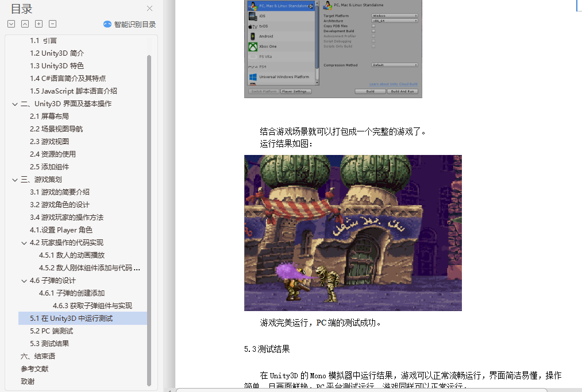582x392 pixels.
Task: Navigate to 参考文献
Action: coord(34,368)
